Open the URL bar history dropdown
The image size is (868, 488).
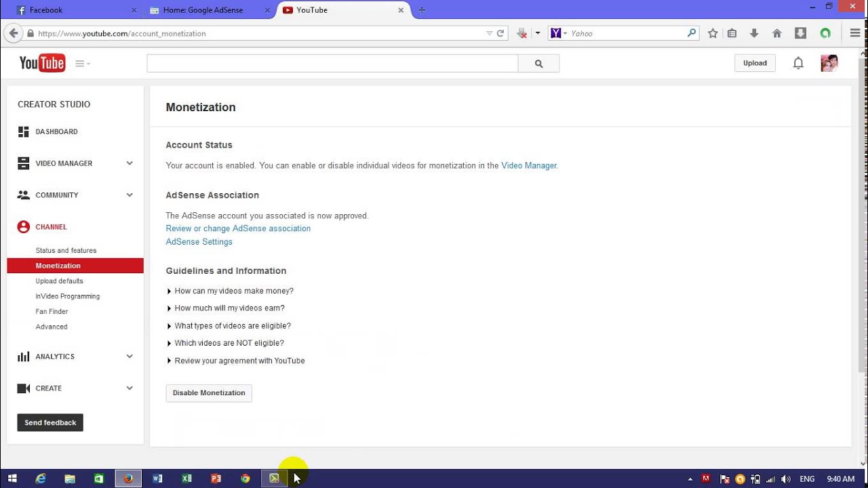point(490,33)
